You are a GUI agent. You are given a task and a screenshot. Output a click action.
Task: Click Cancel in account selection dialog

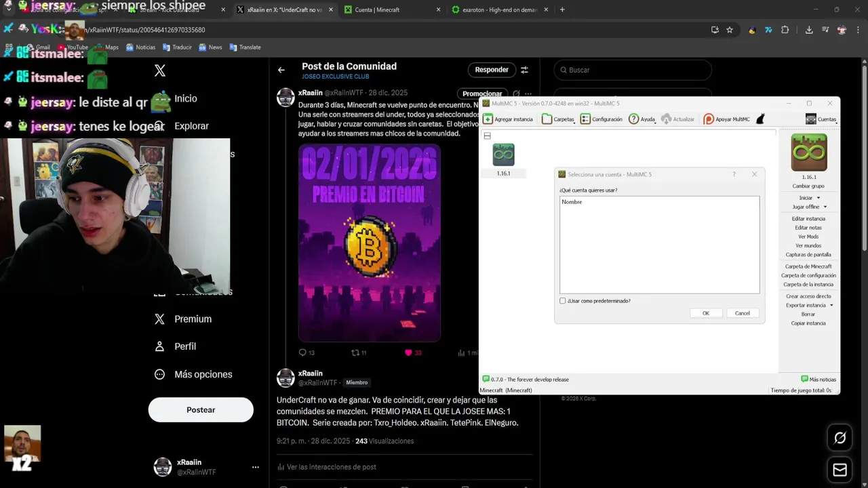pos(743,313)
